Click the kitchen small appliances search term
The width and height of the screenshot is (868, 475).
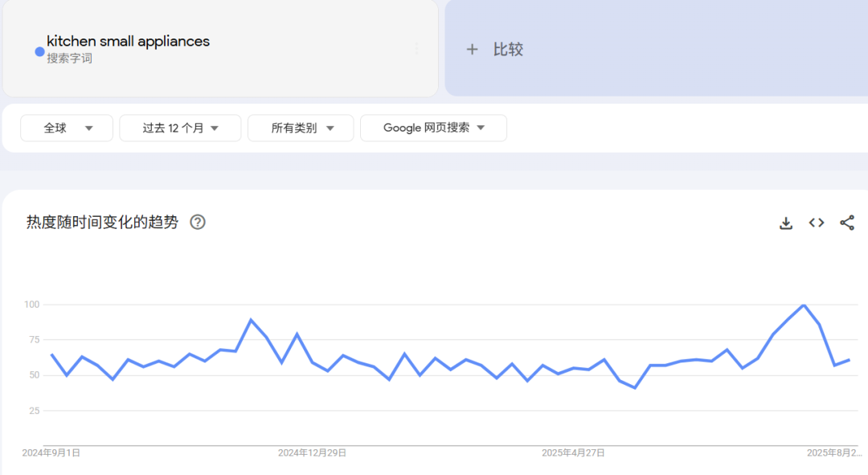pos(128,41)
